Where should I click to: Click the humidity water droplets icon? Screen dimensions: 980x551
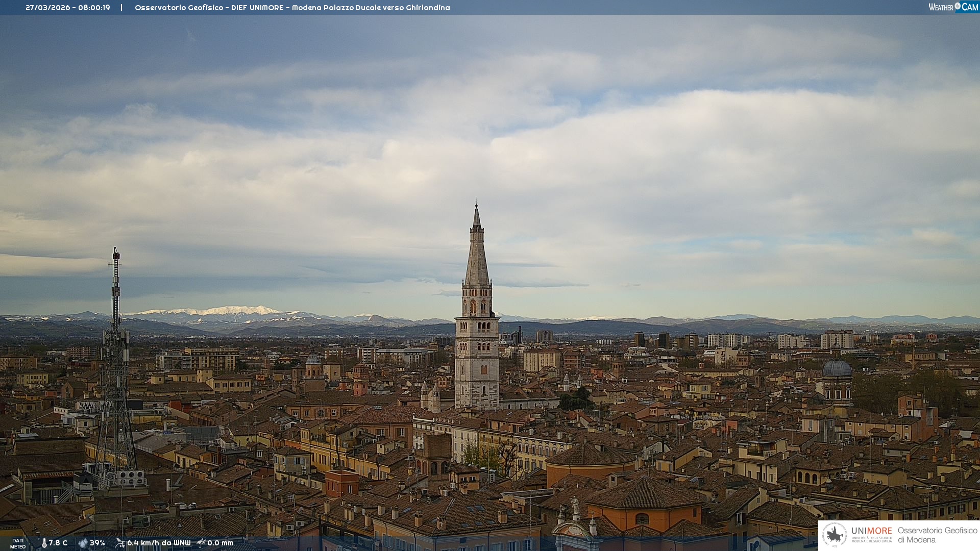tap(83, 543)
